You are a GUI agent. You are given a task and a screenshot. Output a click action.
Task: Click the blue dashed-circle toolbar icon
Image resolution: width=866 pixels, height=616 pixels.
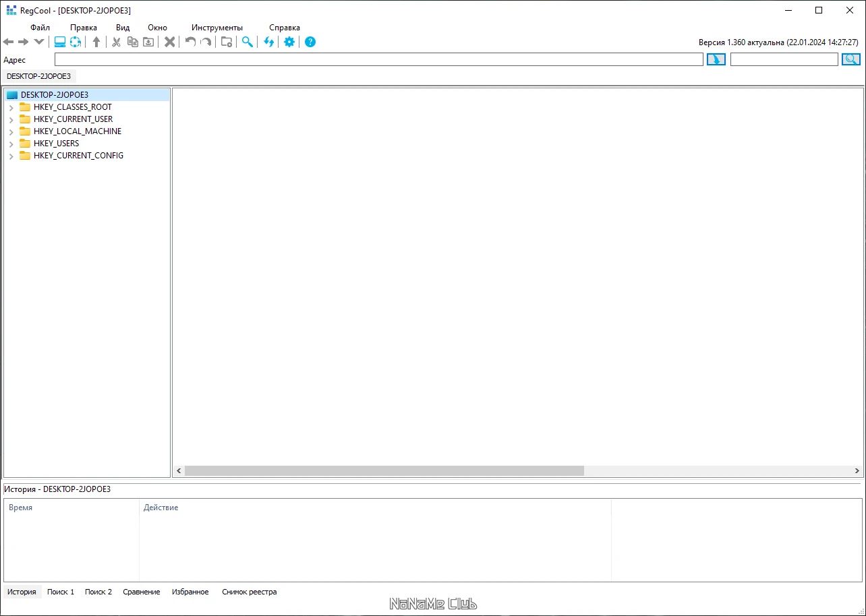76,42
